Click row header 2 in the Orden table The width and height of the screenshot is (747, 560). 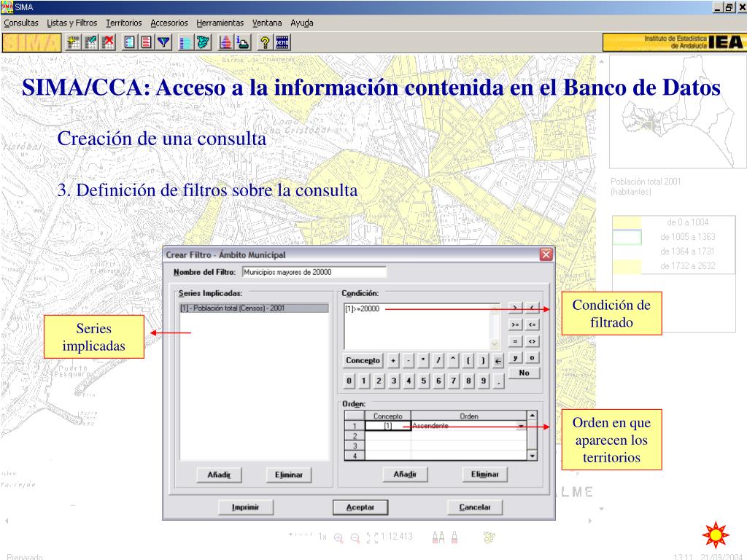355,436
